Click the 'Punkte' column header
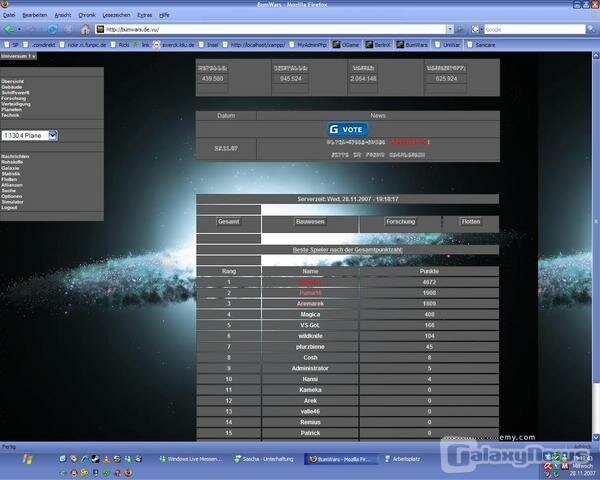The height and width of the screenshot is (480, 600). point(429,271)
